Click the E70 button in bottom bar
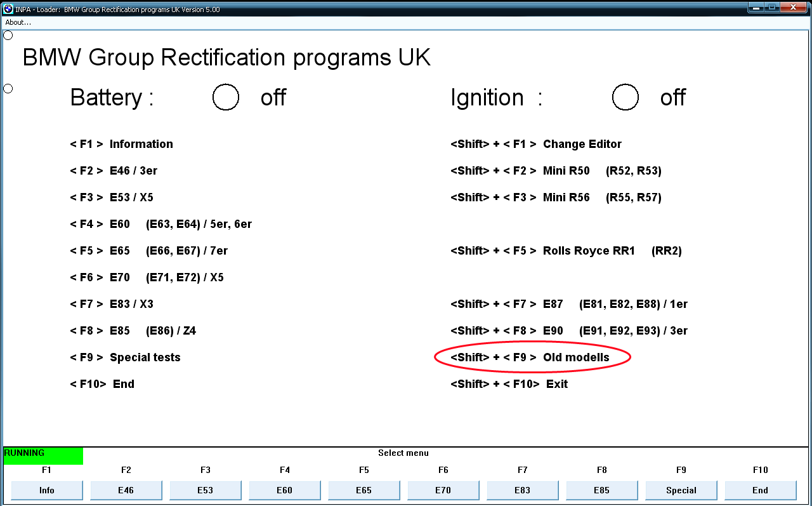Screen dimensions: 812x506 (443, 490)
